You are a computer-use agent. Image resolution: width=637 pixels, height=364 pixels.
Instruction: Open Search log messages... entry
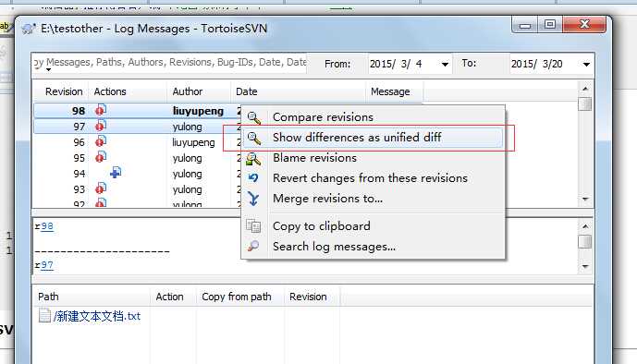coord(335,247)
